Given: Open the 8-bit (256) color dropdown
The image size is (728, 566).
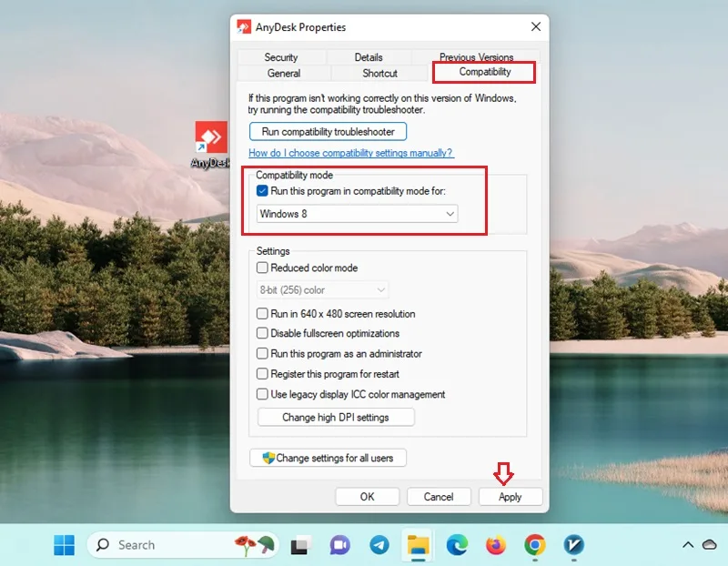Looking at the screenshot, I should (x=322, y=289).
